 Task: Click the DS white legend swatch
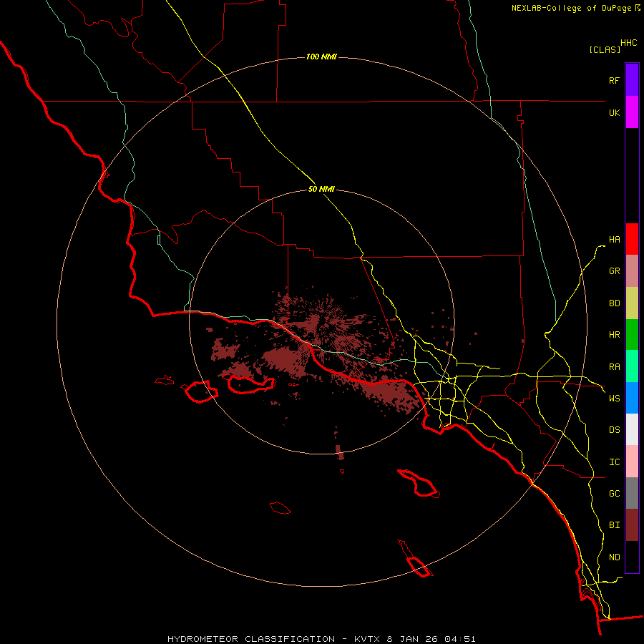(632, 429)
